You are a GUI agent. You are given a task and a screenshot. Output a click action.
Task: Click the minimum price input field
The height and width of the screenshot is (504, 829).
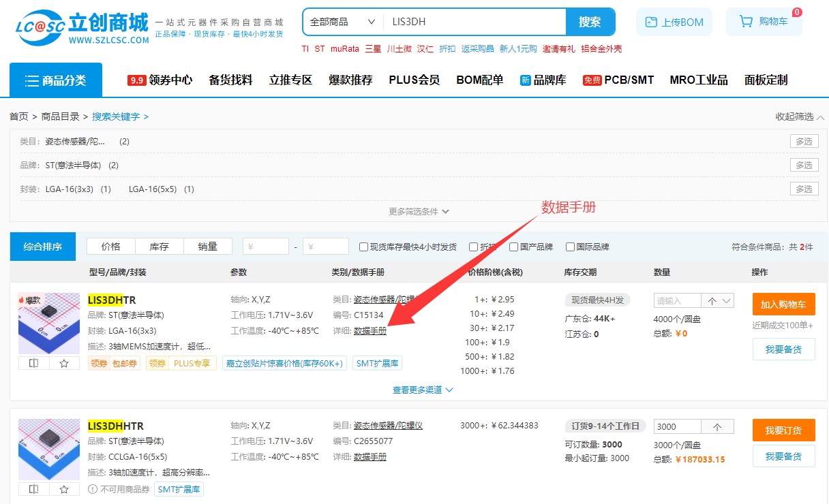(266, 247)
